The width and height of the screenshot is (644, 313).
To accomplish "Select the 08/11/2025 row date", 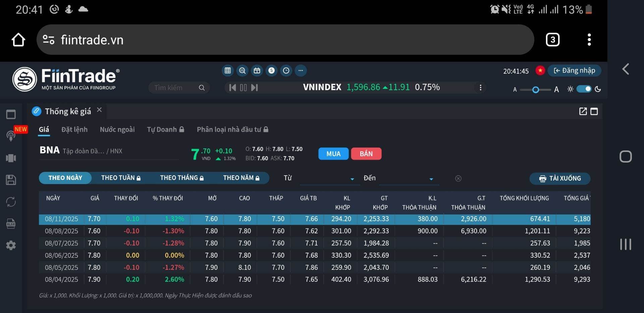I will pos(61,219).
